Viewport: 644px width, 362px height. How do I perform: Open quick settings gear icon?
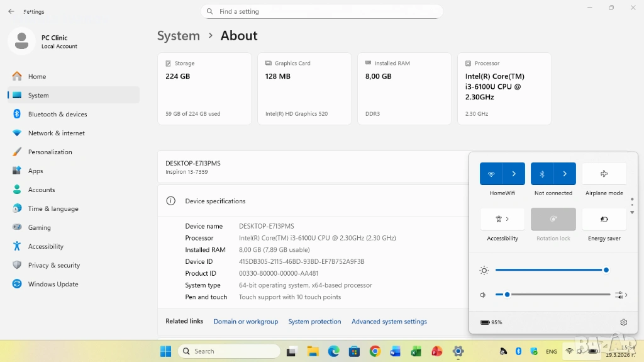coord(623,322)
